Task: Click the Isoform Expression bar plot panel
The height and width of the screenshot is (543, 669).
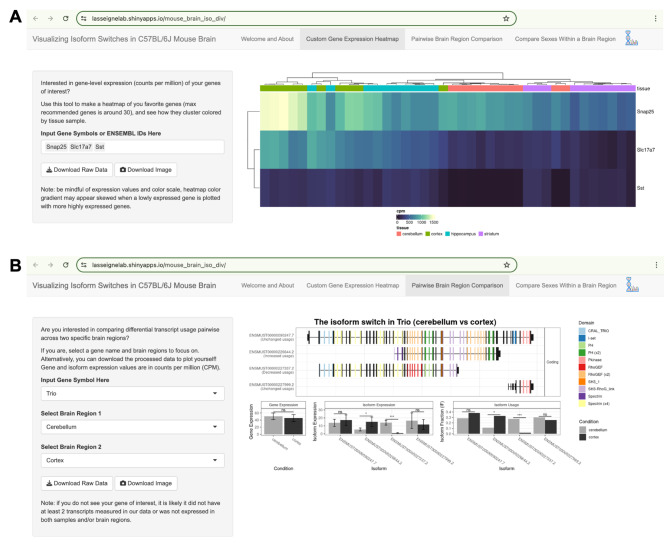Action: coord(378,418)
